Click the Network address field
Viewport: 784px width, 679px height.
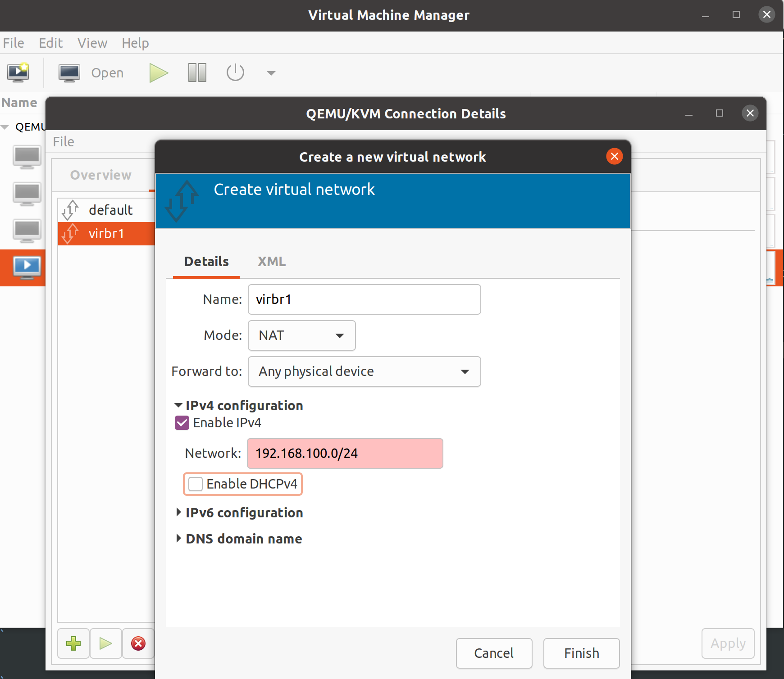click(x=345, y=453)
